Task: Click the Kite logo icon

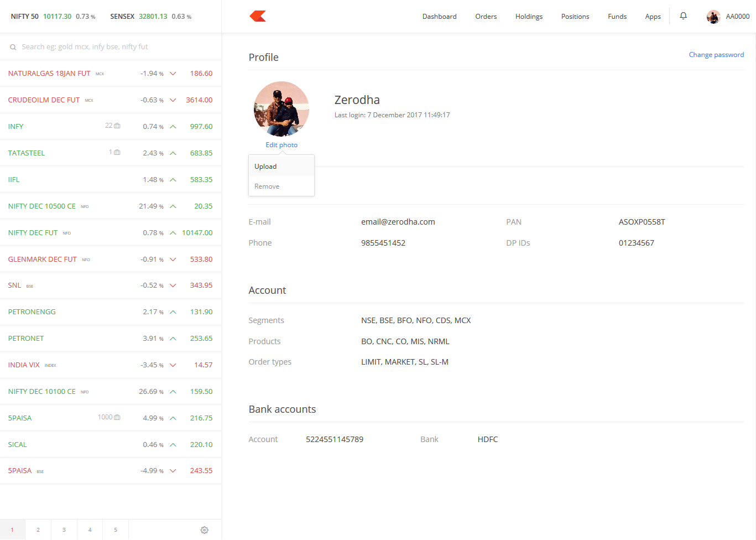Action: (258, 16)
